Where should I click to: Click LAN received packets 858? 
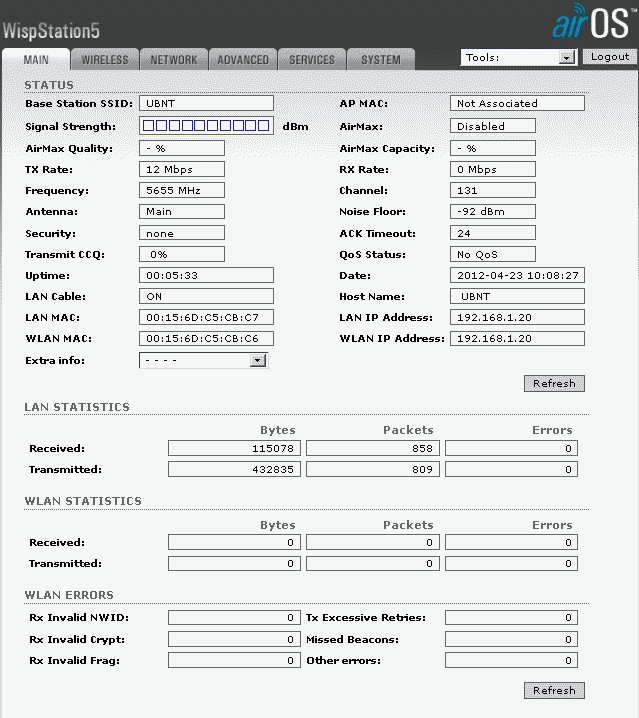pos(373,448)
